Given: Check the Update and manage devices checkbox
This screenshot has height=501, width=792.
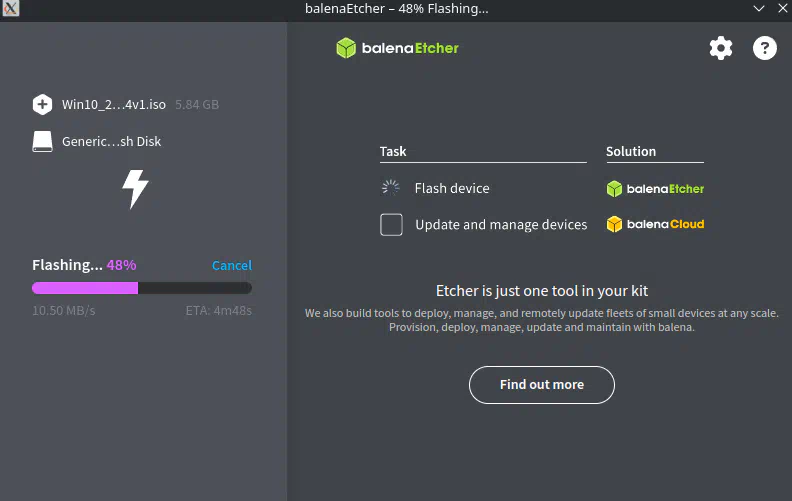Looking at the screenshot, I should click(x=391, y=225).
